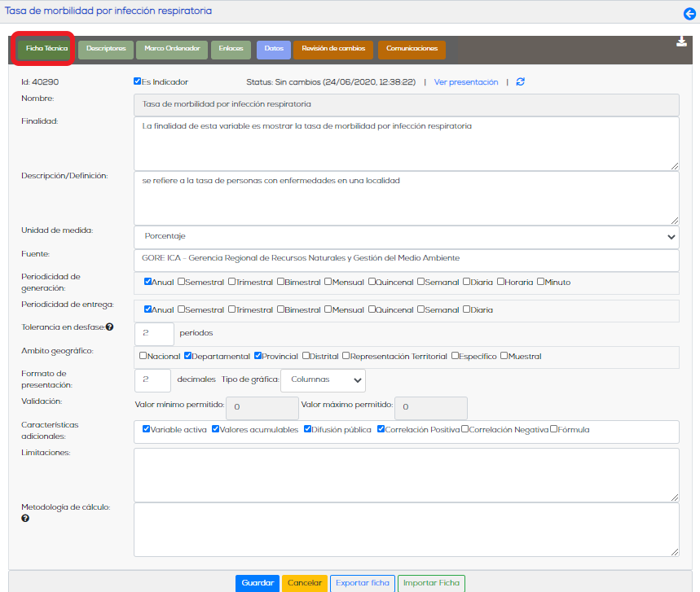Click into the Limitaciones text area

tap(407, 475)
